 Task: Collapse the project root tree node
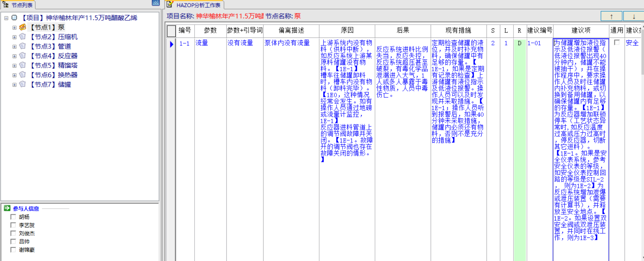pos(6,18)
